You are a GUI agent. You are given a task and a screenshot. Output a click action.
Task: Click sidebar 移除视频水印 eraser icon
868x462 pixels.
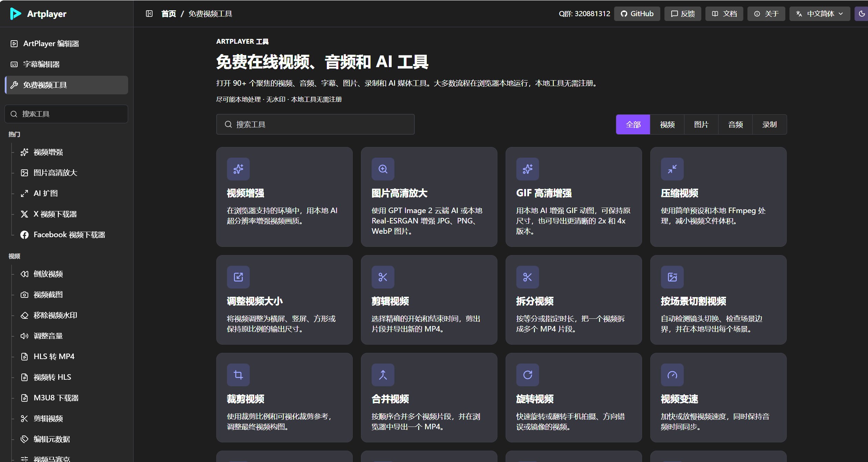24,315
